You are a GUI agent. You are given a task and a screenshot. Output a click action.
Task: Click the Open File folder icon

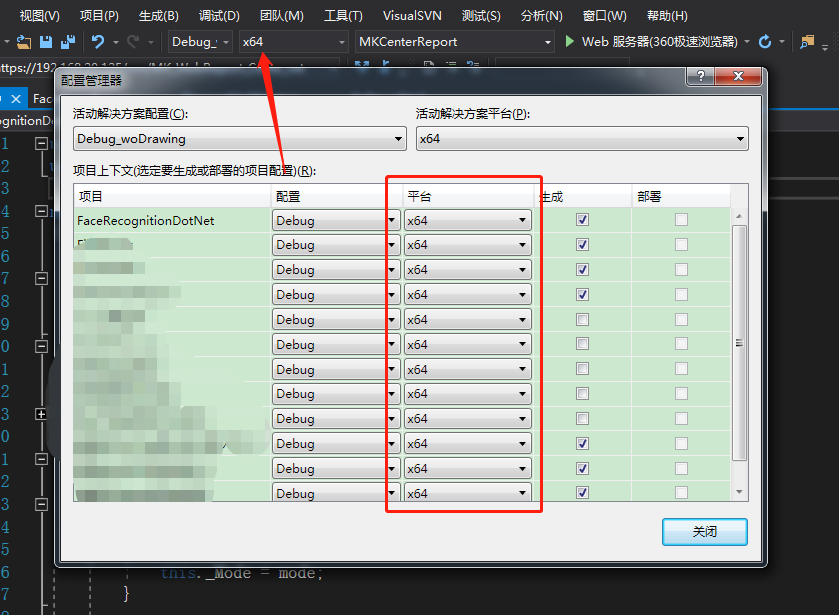(x=24, y=42)
